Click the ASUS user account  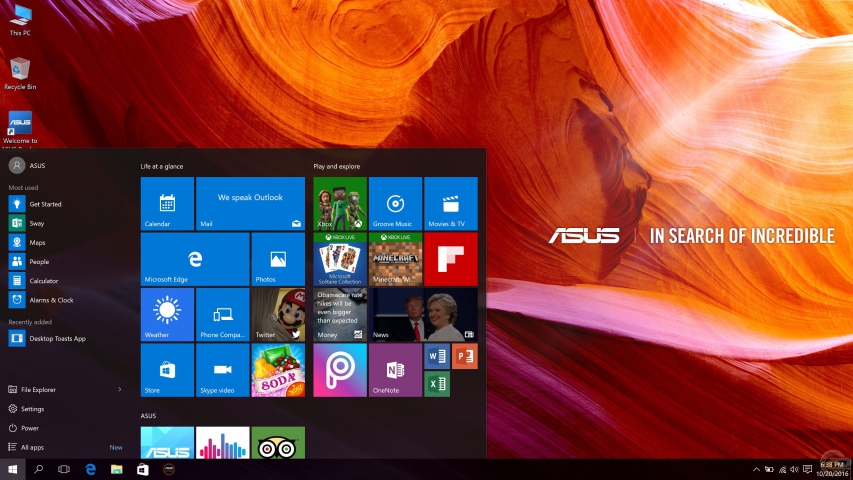pos(27,165)
